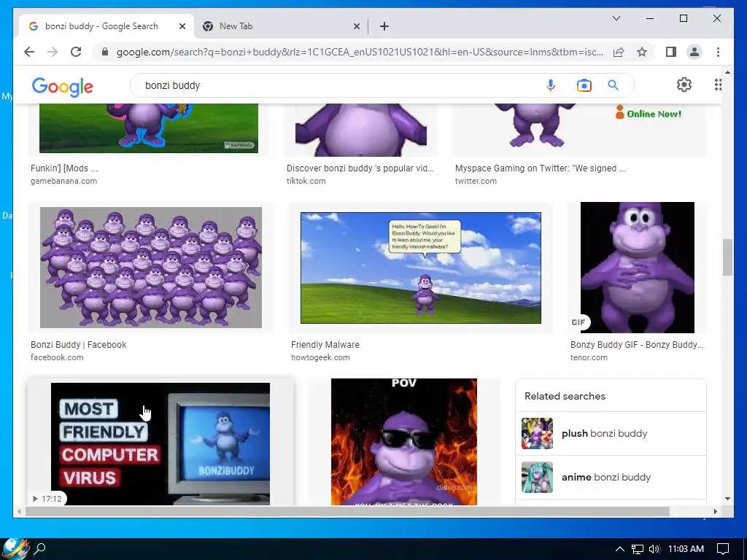Click the address bar URL

(x=360, y=52)
